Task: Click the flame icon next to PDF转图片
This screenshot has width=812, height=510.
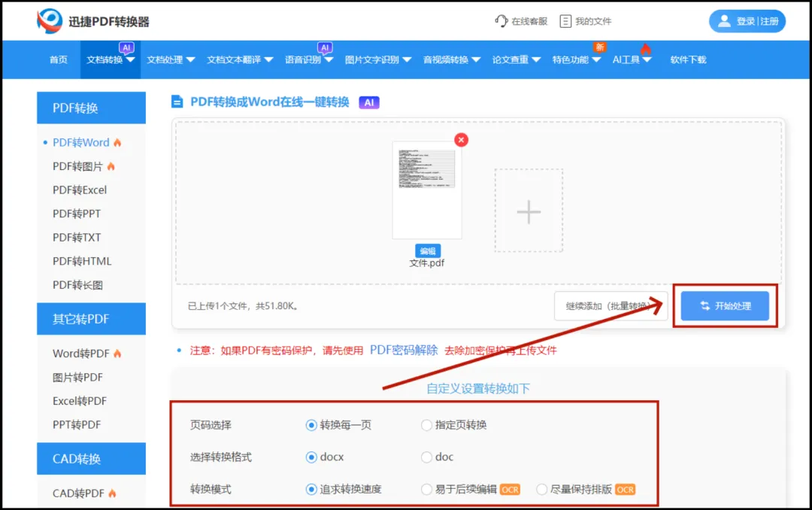Action: 111,166
